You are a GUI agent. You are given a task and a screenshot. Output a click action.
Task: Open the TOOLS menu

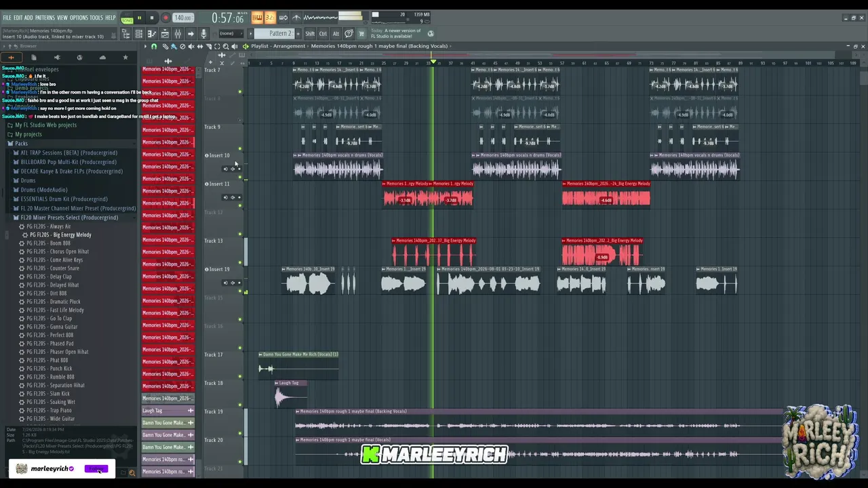coord(96,18)
